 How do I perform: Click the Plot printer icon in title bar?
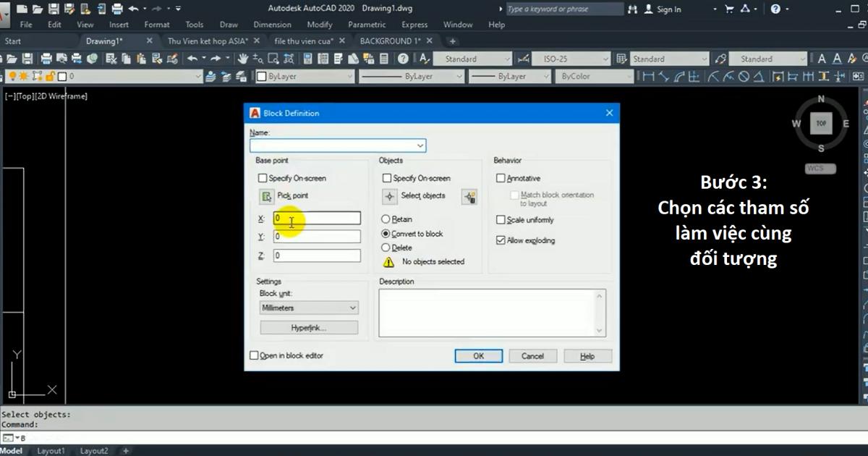pos(118,9)
